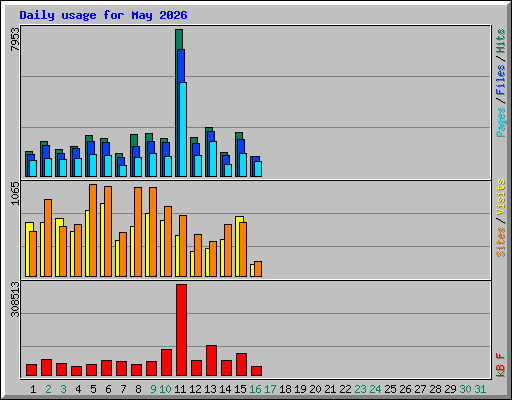Click the day 7 label on x-axis
This screenshot has height=400, width=512.
pos(123,389)
